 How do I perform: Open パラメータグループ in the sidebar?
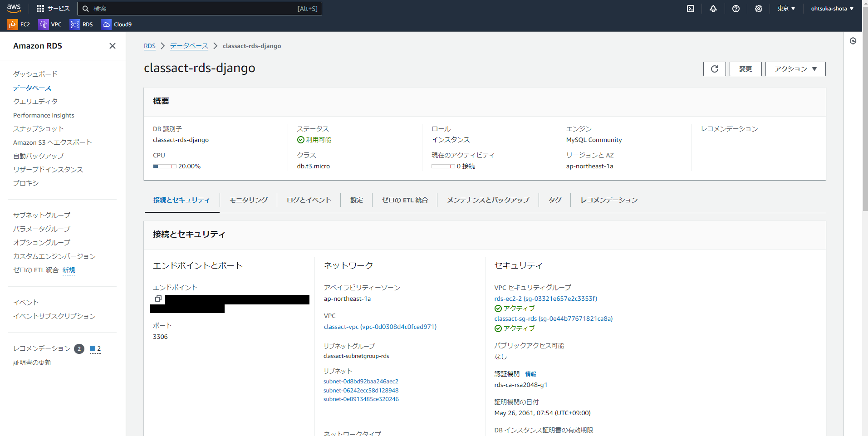coord(42,229)
